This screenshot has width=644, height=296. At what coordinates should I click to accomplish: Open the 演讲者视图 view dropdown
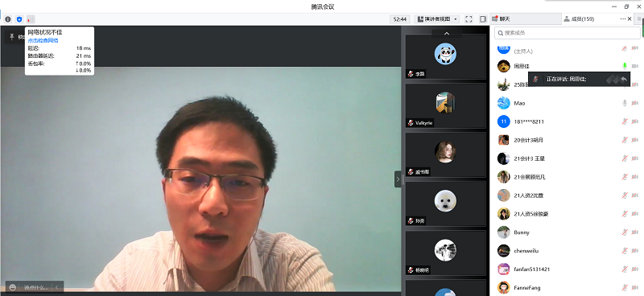pos(437,18)
